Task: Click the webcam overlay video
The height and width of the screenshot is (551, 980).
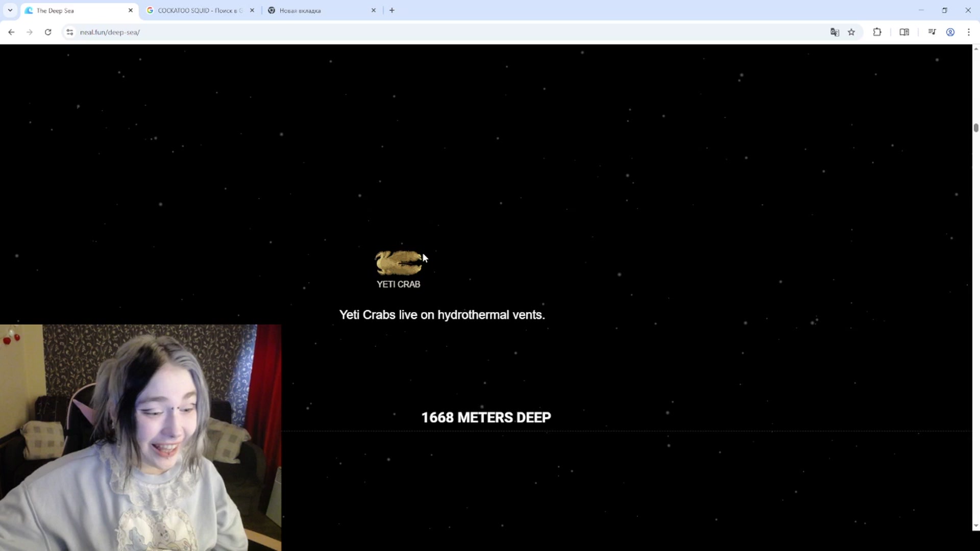Action: 140,438
